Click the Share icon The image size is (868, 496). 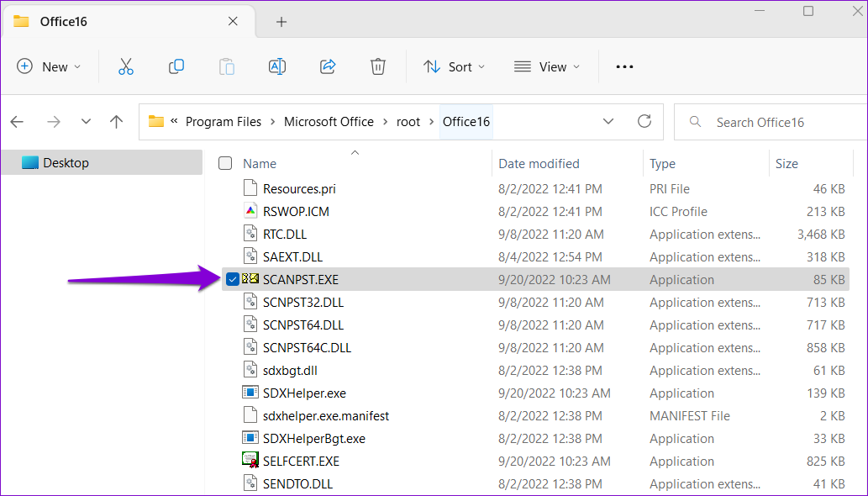328,66
